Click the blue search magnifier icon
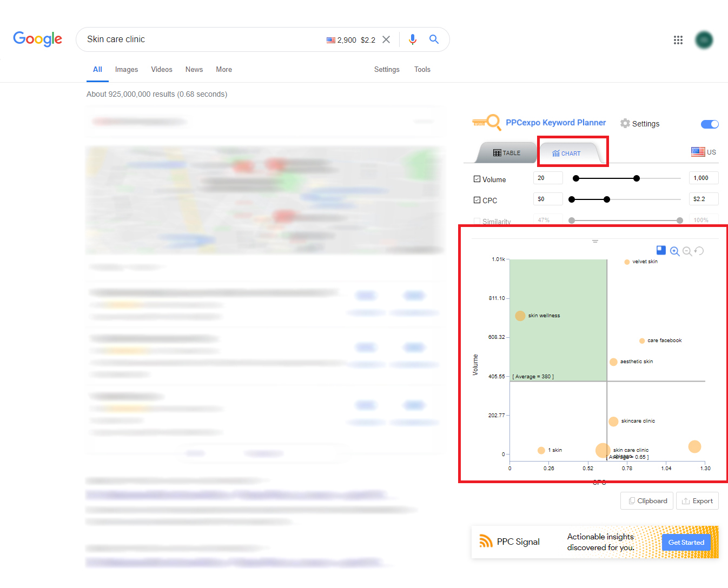Screen dimensions: 728x588 tap(434, 39)
